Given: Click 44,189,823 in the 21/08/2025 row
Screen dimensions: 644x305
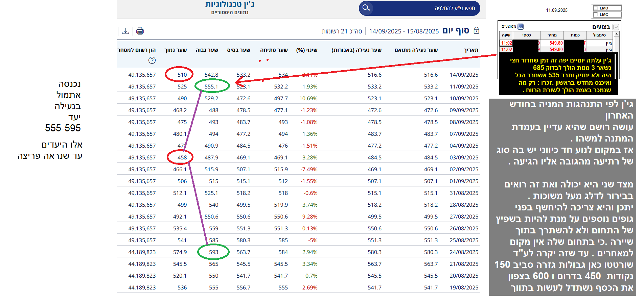Looking at the screenshot, I should click(142, 264).
